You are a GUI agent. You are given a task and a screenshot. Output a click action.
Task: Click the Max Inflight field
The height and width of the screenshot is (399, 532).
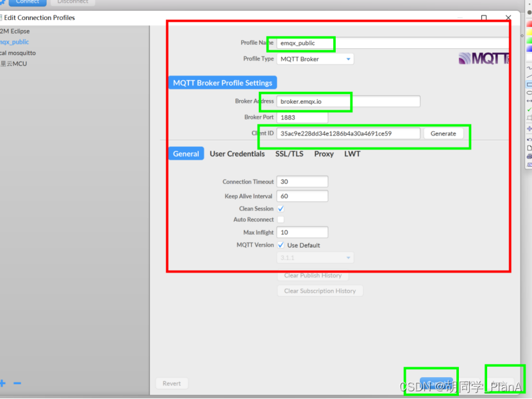point(303,232)
